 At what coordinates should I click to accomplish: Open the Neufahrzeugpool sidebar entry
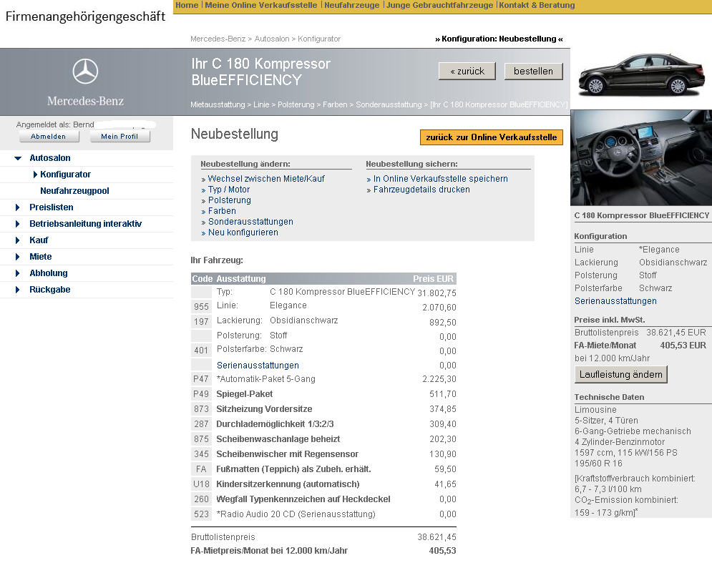[74, 191]
